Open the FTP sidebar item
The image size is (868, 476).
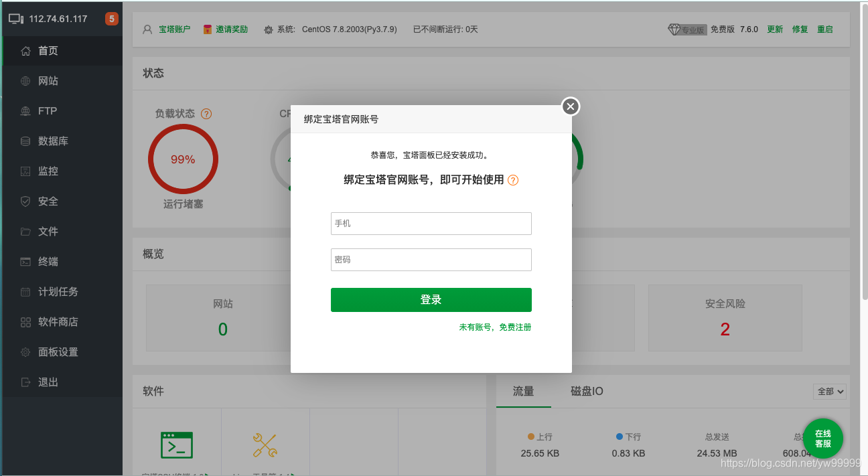coord(62,111)
